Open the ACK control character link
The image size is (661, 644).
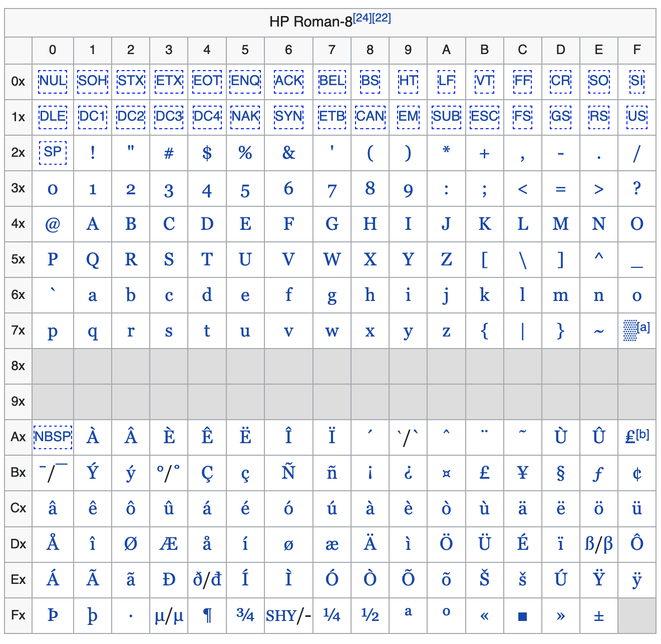point(289,81)
